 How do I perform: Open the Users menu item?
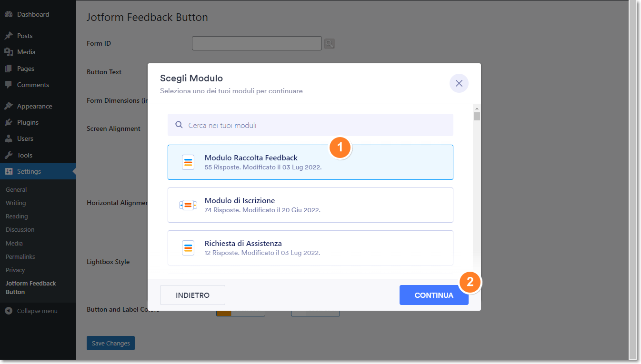coord(25,138)
